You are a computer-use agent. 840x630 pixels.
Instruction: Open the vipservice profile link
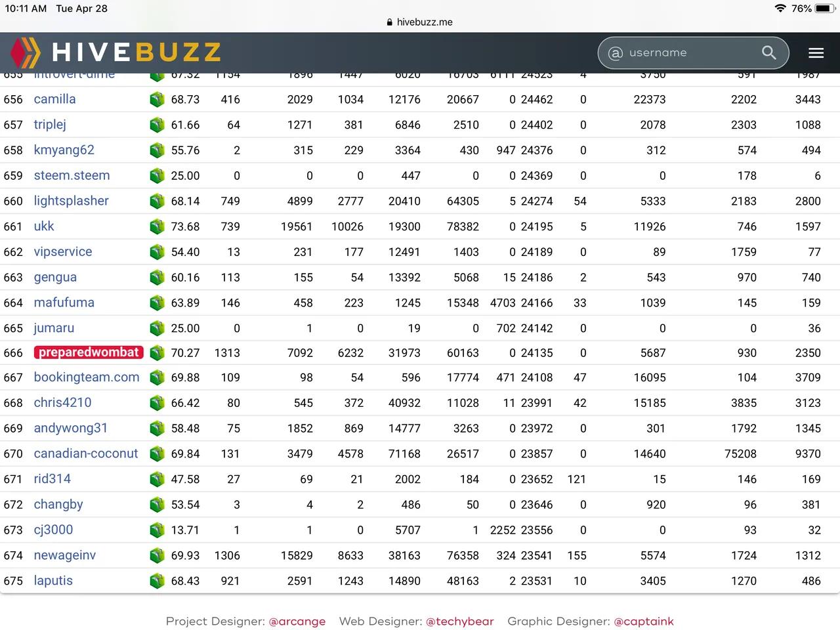coord(63,252)
